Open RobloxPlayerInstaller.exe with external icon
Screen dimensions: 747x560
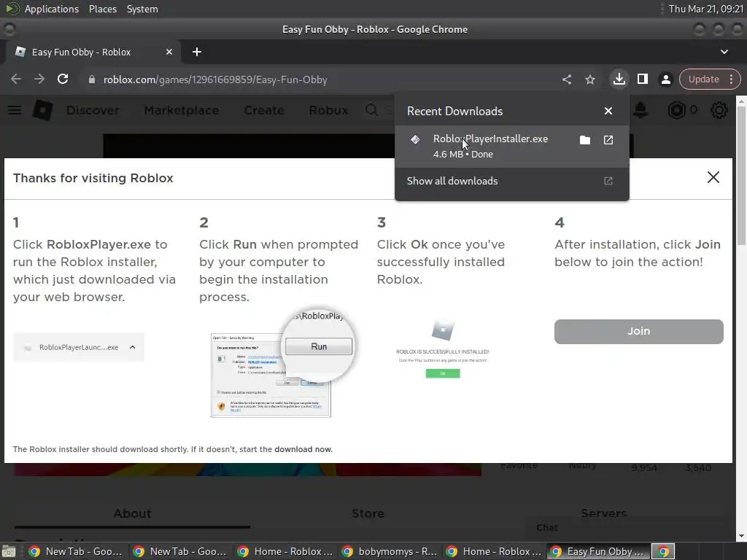click(608, 140)
